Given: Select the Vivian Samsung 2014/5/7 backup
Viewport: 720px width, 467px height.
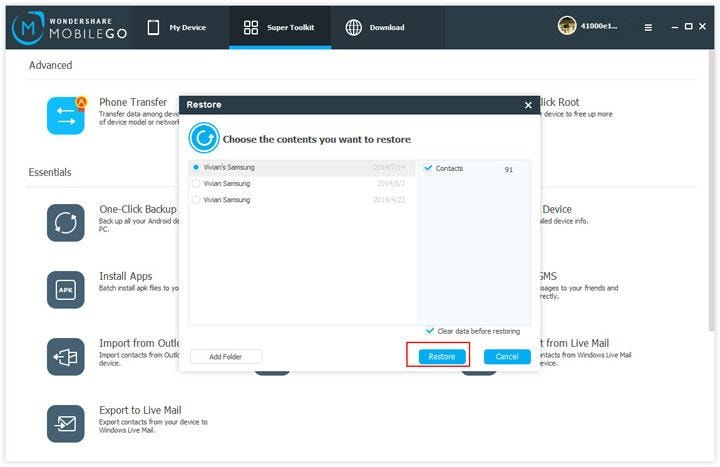Looking at the screenshot, I should [x=302, y=184].
